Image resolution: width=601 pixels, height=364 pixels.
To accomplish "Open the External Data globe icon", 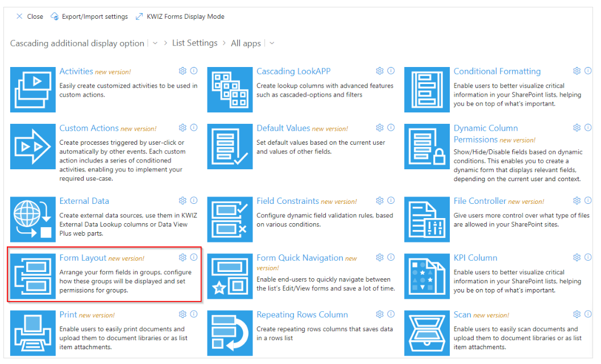I will 32,219.
